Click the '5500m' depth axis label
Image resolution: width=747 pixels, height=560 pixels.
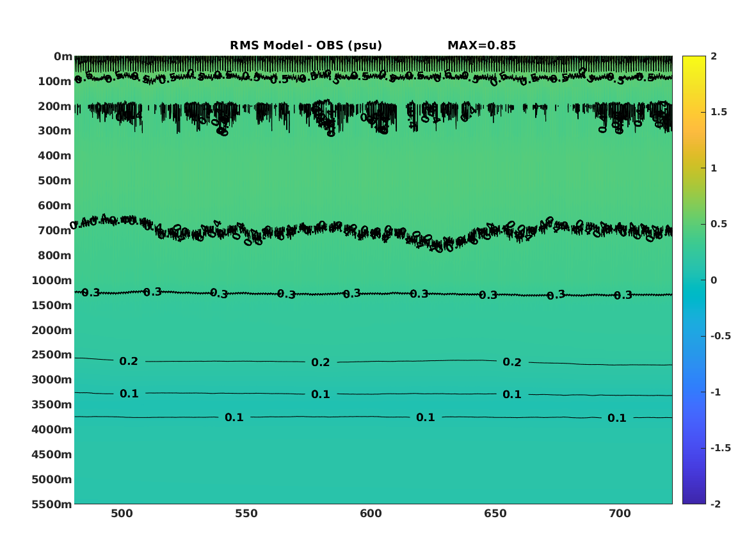click(52, 504)
